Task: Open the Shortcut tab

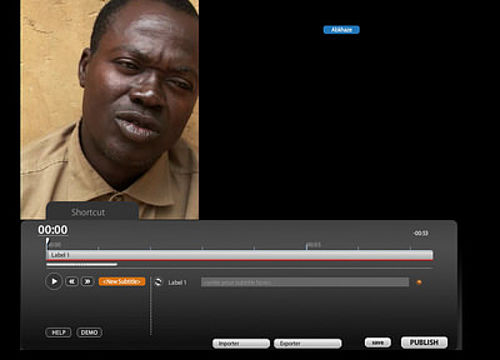Action: pyautogui.click(x=92, y=211)
